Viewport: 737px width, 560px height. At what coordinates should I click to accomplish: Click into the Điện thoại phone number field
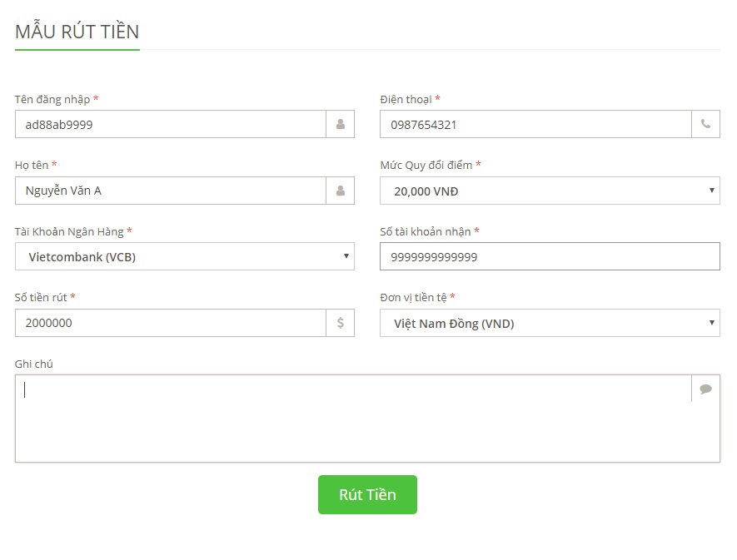[x=535, y=125]
